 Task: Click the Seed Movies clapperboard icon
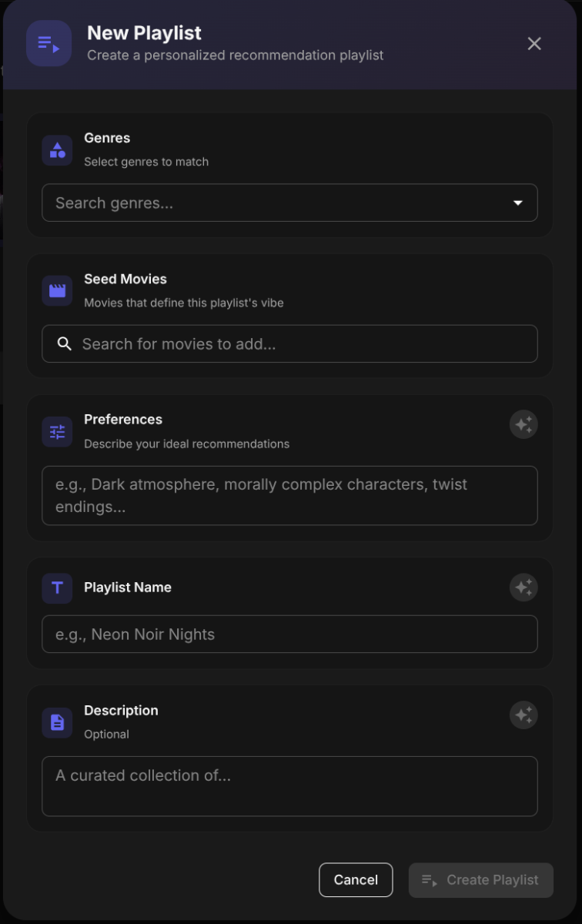click(56, 290)
